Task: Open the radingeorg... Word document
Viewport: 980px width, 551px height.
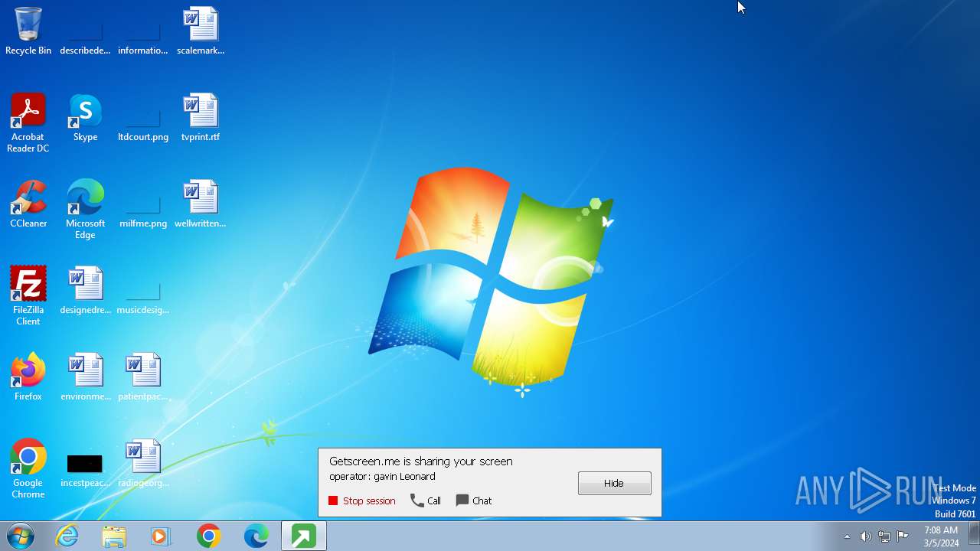Action: [143, 464]
